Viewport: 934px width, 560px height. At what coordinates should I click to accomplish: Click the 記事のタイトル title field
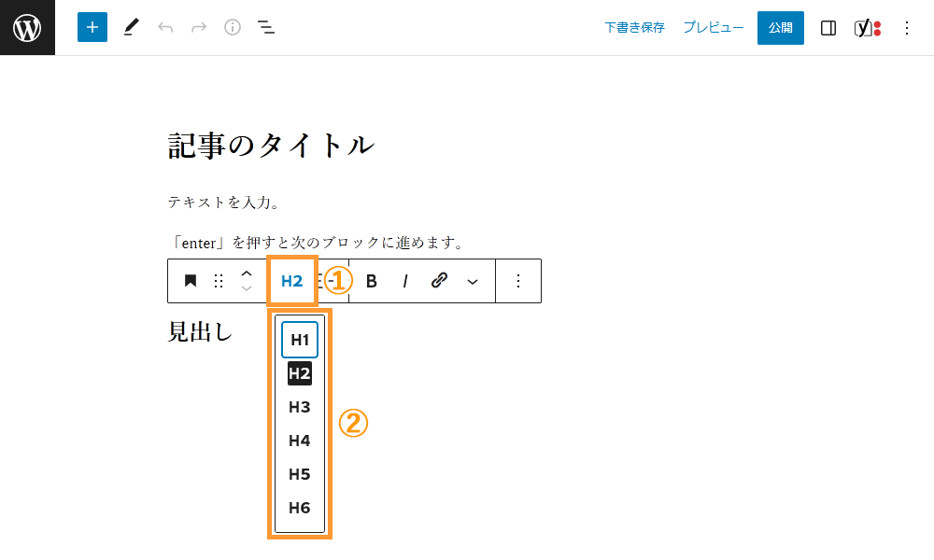pos(271,145)
